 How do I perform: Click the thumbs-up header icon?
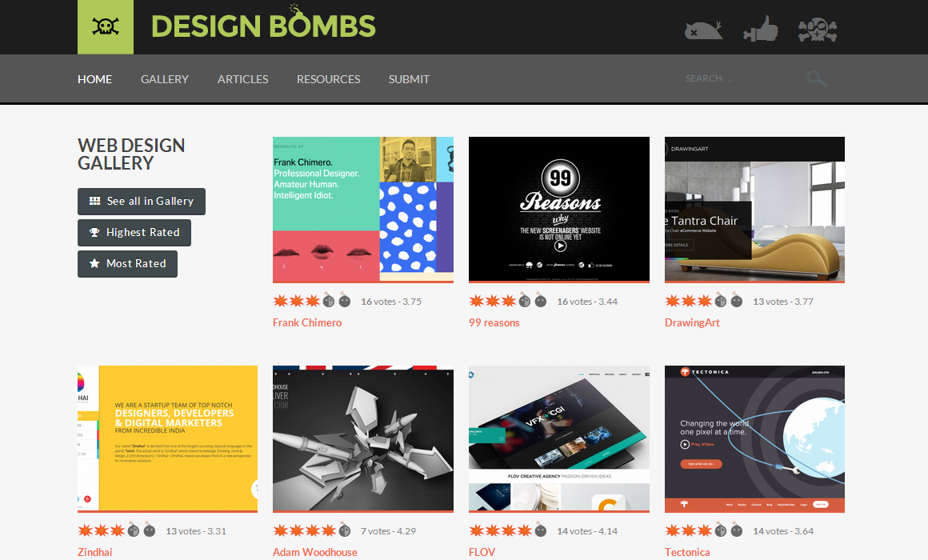tap(761, 29)
